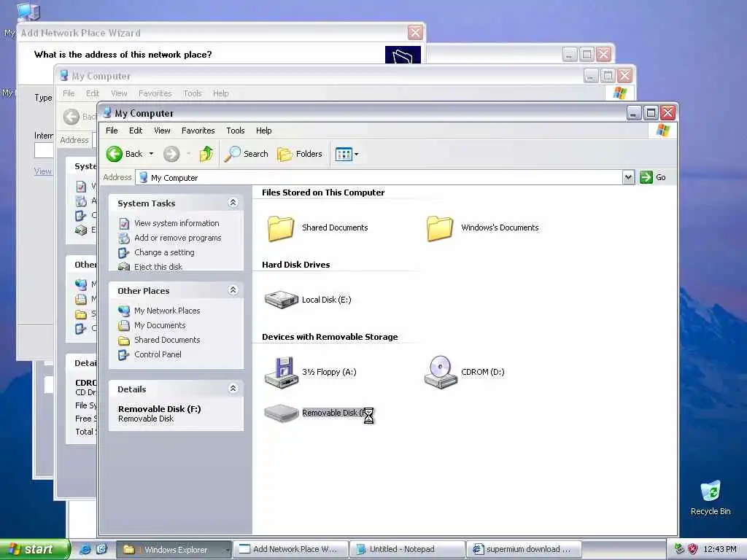The image size is (747, 560).
Task: Open the Tools menu in the front My Computer window
Action: click(x=236, y=131)
